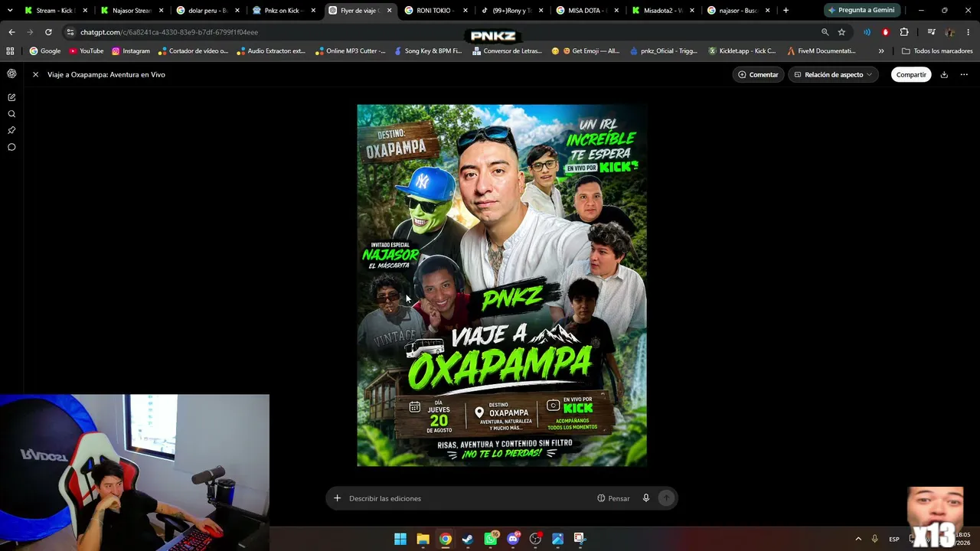Open the Snipping Tool from taskbar
Image resolution: width=980 pixels, height=551 pixels.
tap(580, 539)
